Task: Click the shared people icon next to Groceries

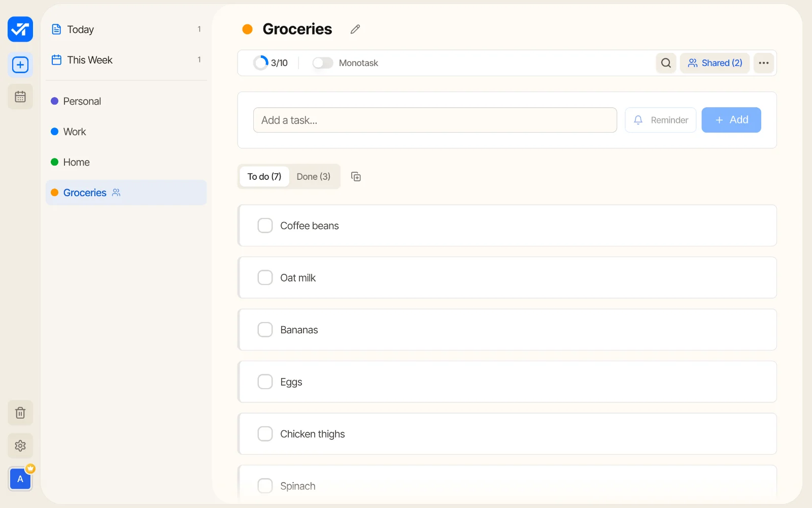Action: [116, 193]
